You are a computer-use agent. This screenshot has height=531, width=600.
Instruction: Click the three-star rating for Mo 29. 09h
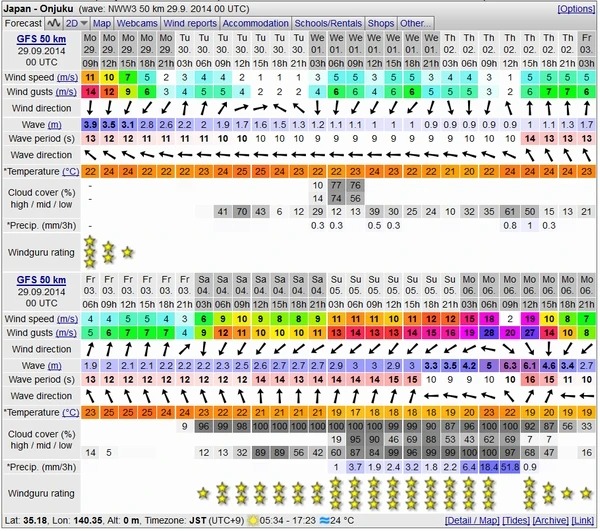[90, 252]
